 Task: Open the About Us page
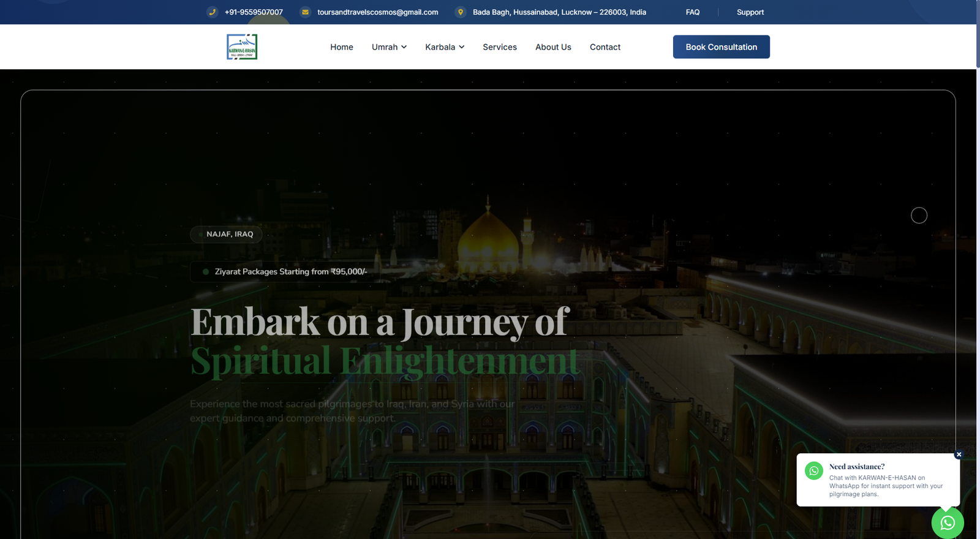click(x=553, y=47)
